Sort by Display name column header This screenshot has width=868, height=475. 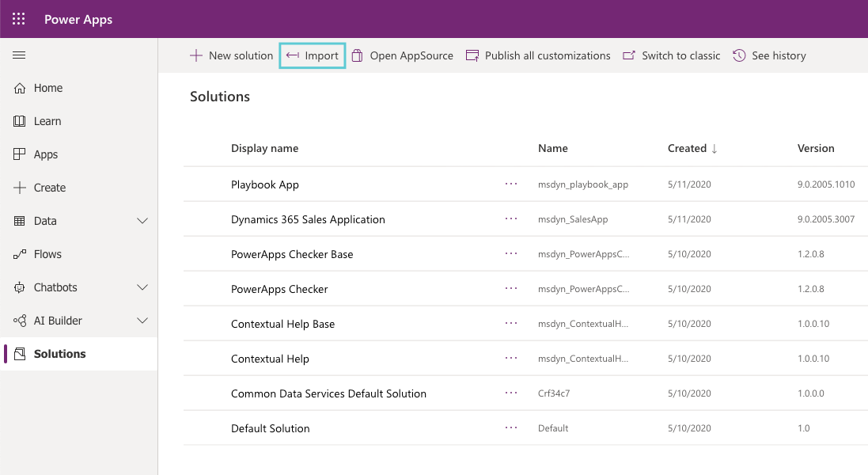pos(264,148)
